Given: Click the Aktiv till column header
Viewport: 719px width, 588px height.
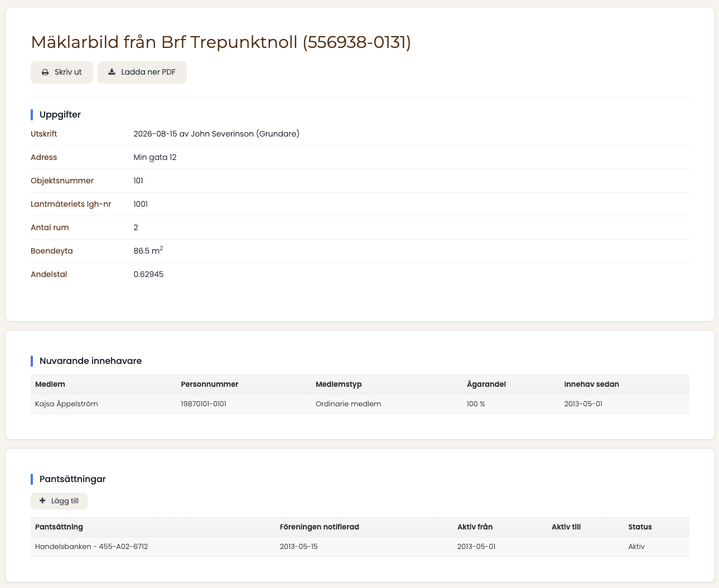Looking at the screenshot, I should coord(566,527).
